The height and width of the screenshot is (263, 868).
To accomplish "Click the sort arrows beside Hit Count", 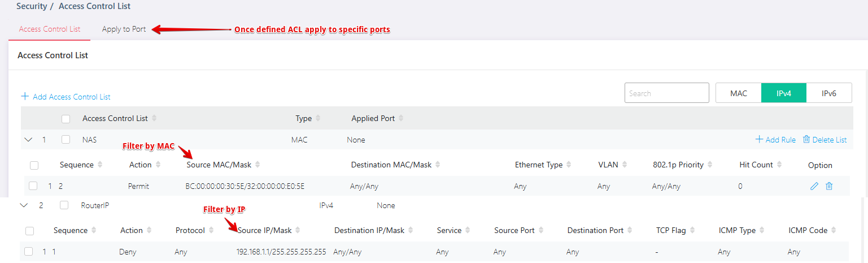I will click(x=780, y=165).
